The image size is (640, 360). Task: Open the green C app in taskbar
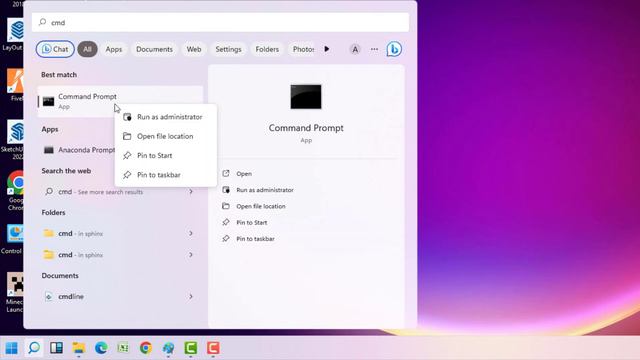point(191,348)
